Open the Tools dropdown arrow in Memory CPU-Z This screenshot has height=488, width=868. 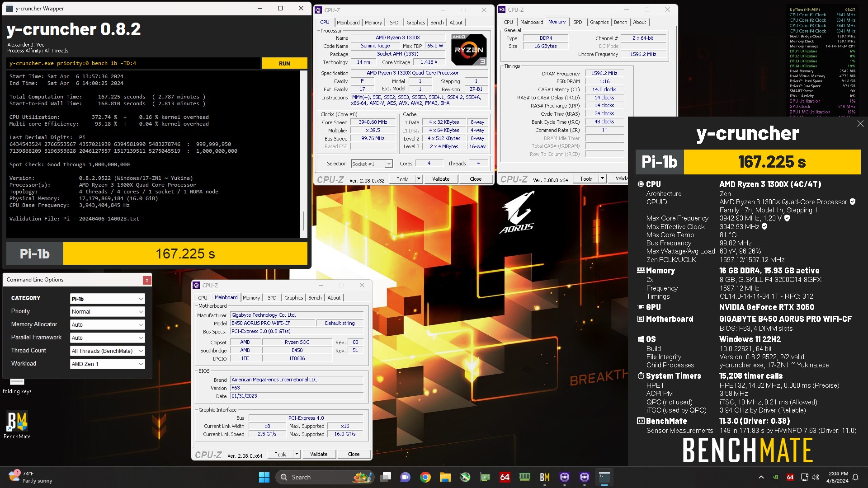[x=602, y=178]
